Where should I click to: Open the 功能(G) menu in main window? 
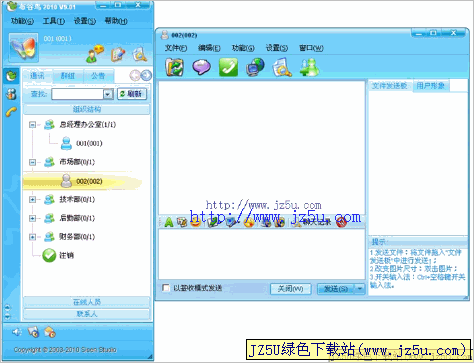point(22,21)
